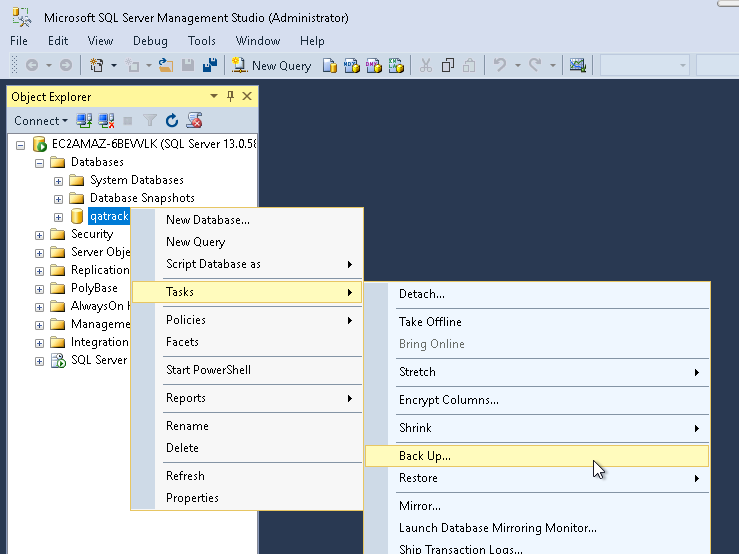This screenshot has height=554, width=739.
Task: Click the navigate Forward arrow icon
Action: [x=66, y=66]
